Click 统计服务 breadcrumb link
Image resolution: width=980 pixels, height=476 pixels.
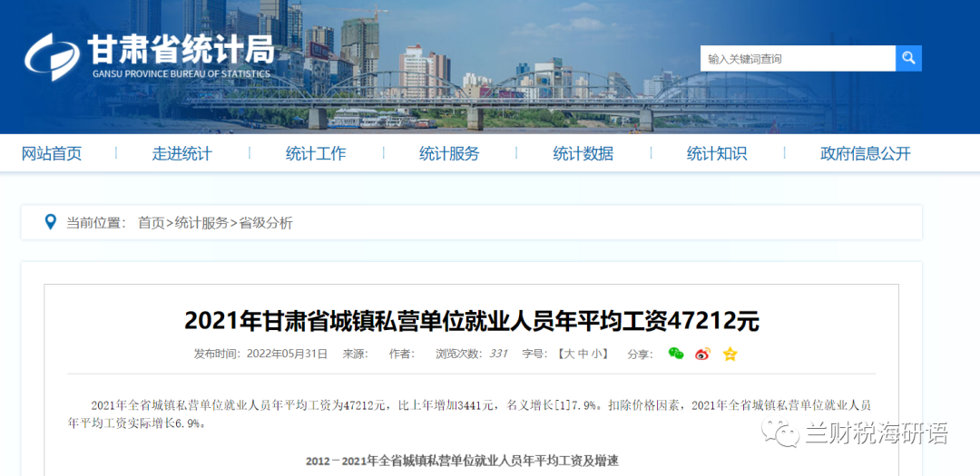201,222
